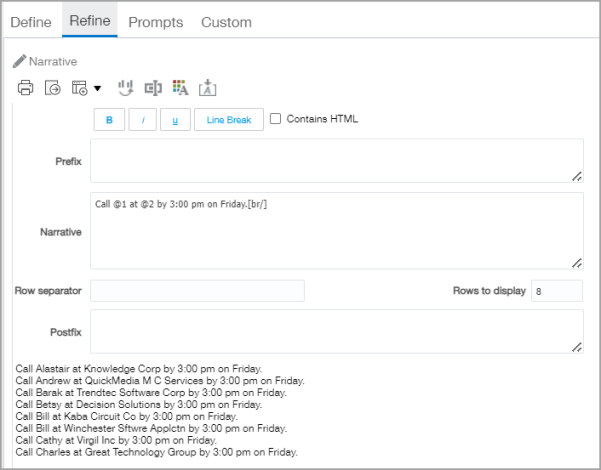Click the 'Call Andrew at QuickMedia' line
The width and height of the screenshot is (601, 470).
pyautogui.click(x=160, y=381)
